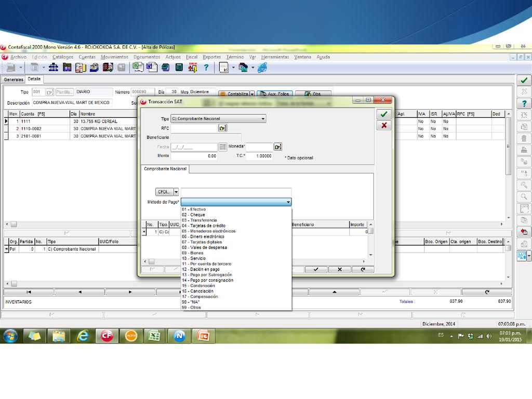This screenshot has width=532, height=399.
Task: Click red X cancel in Transacción SAT dialog
Action: (384, 126)
